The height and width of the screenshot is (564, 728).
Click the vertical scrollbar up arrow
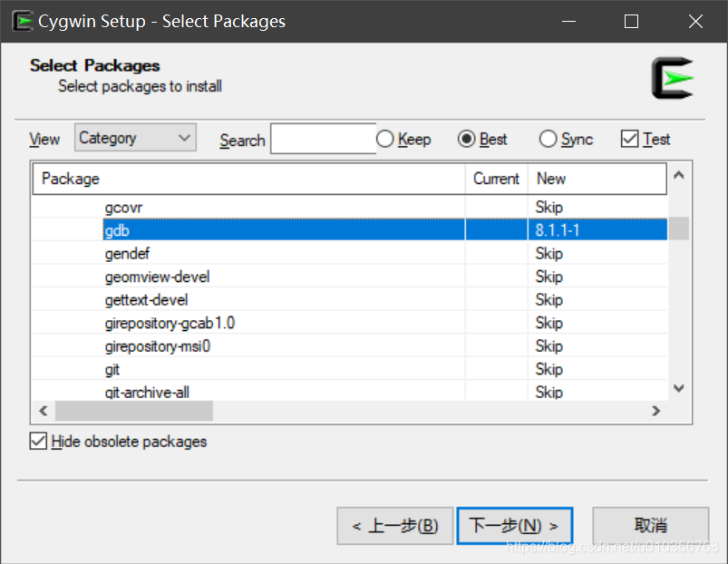679,175
